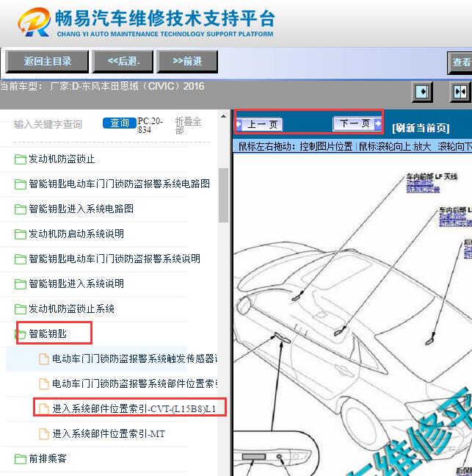
Task: Click the 返回主目录 button
Action: [47, 62]
